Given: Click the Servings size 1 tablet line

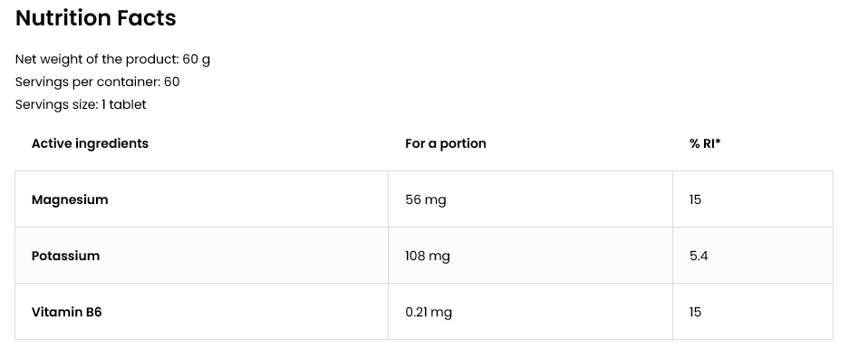Looking at the screenshot, I should click(81, 104).
